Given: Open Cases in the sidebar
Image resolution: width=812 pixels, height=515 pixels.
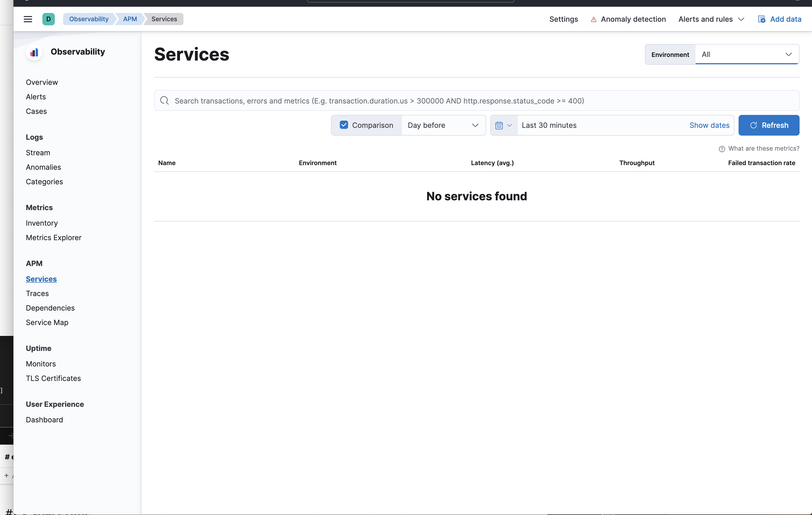Looking at the screenshot, I should click(x=36, y=111).
